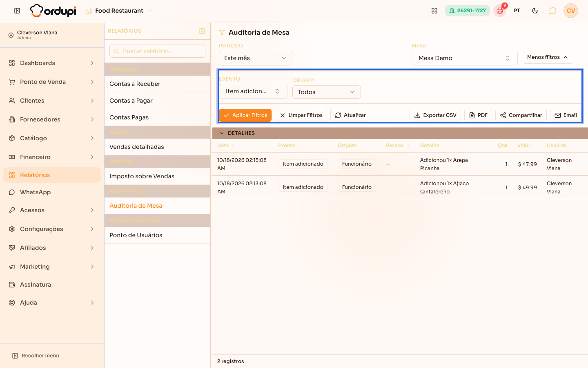
Task: Click the Exportar CSV button
Action: coord(435,115)
